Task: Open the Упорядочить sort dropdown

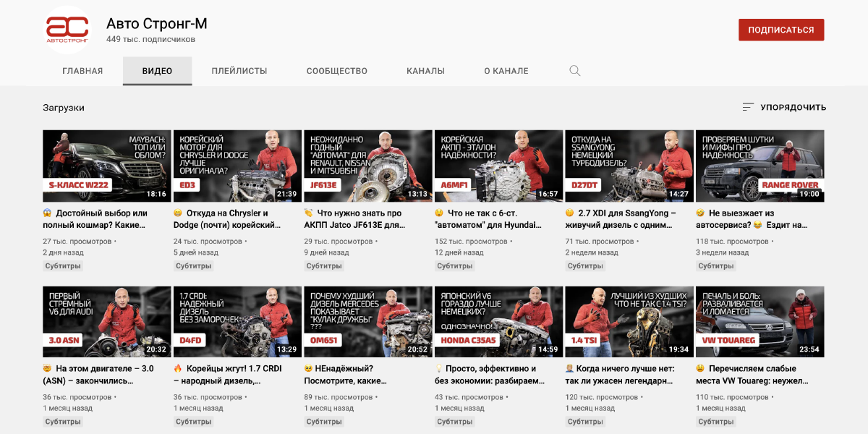Action: pos(784,107)
